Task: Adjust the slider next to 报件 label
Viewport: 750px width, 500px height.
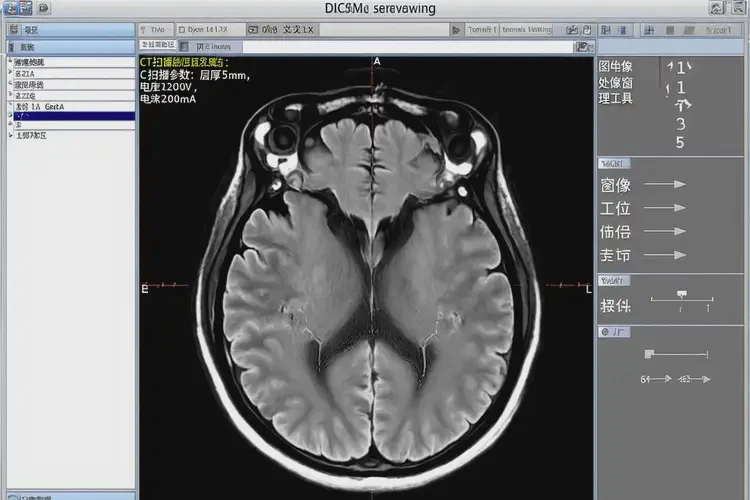Action: click(682, 294)
